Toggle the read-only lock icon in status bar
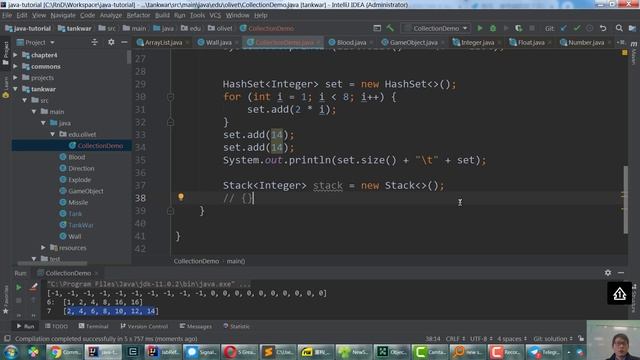 point(581,338)
